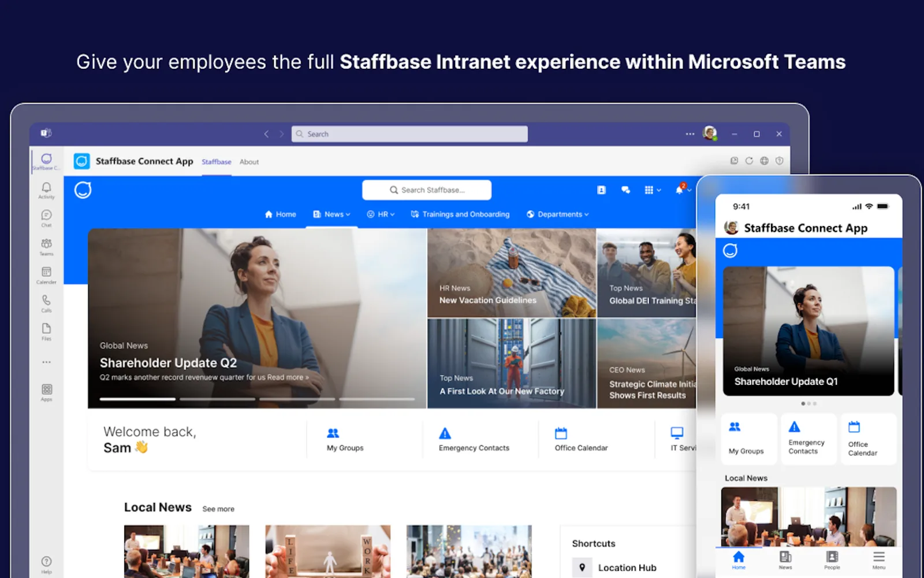The image size is (924, 578).
Task: Open Calendar in Teams sidebar
Action: (46, 275)
